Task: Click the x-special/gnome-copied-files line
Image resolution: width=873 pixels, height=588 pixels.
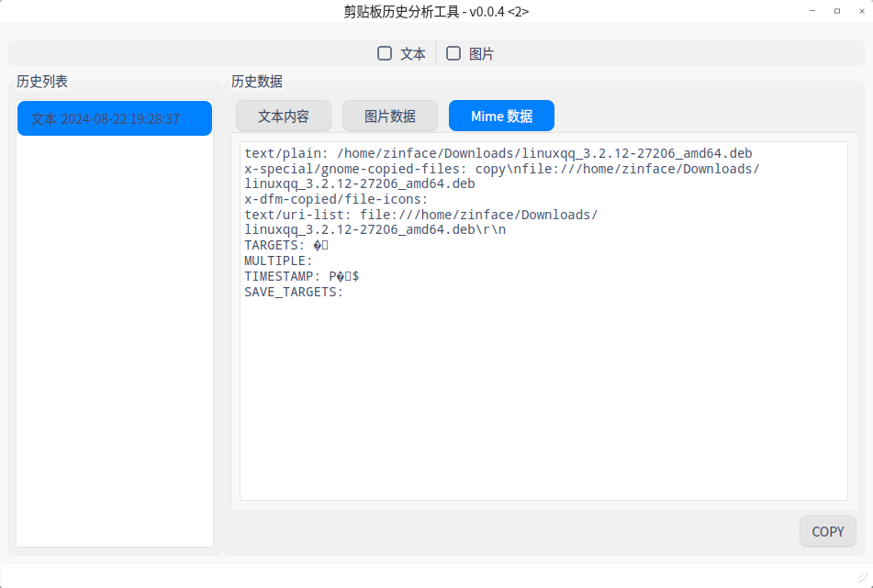Action: click(501, 169)
